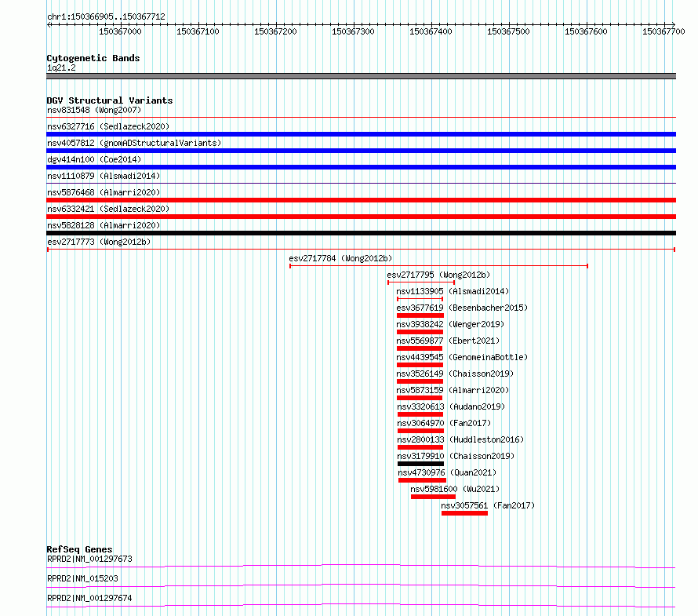Click nsv3057561 (Fan2017) label
This screenshot has width=698, height=616.
point(488,505)
